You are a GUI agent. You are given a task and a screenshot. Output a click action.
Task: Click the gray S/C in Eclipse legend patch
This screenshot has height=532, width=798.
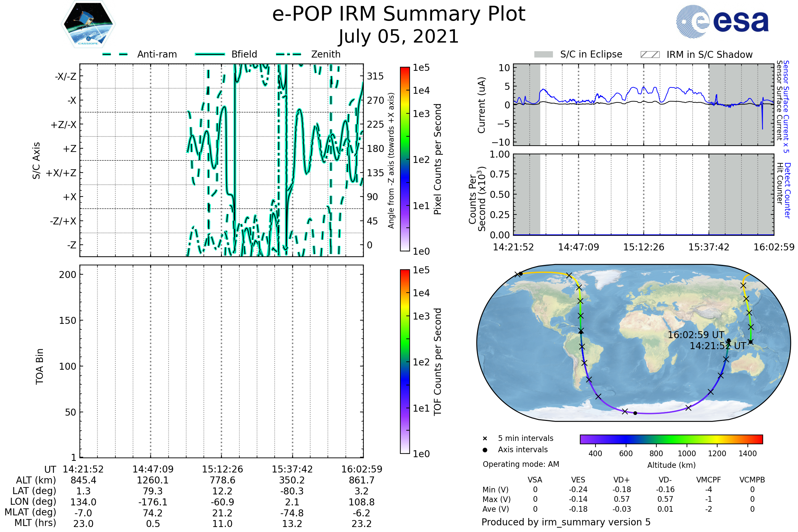pyautogui.click(x=544, y=55)
